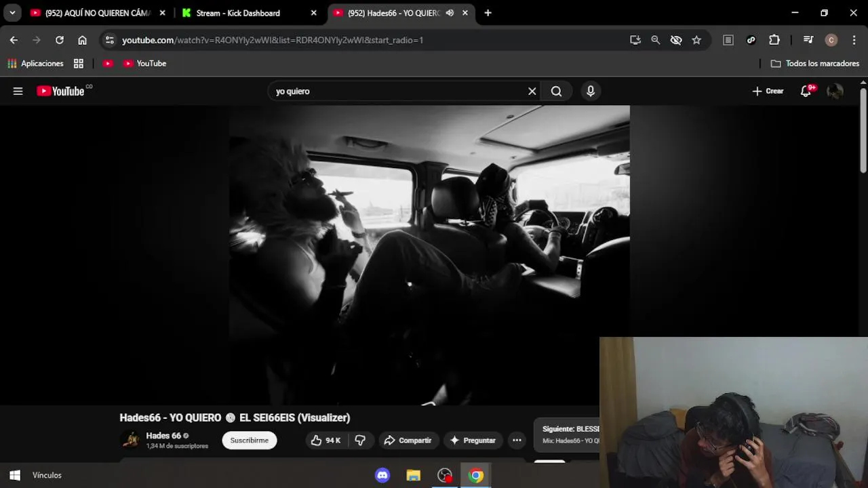Image resolution: width=868 pixels, height=488 pixels.
Task: Open Aplicaciones bookmark shortcut
Action: click(x=35, y=63)
